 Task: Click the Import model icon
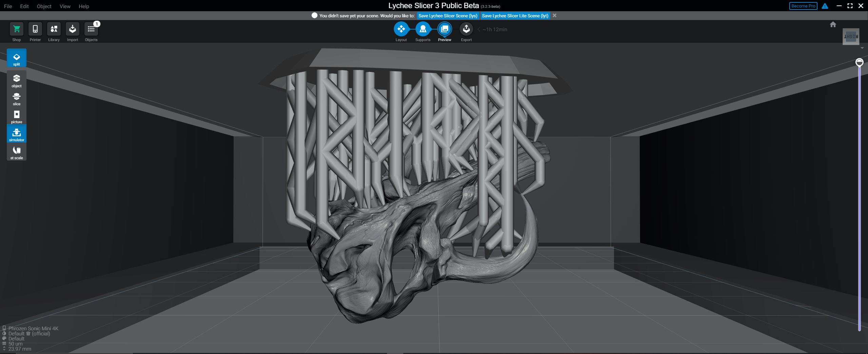[72, 29]
